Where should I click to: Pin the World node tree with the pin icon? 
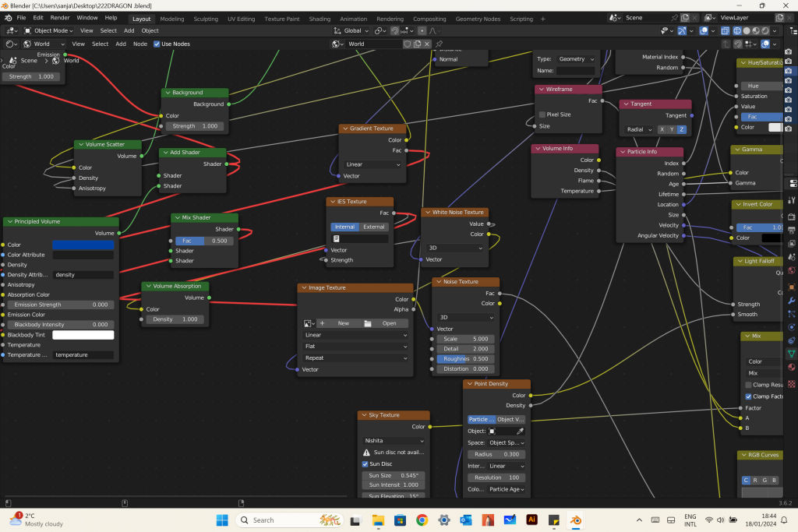click(440, 44)
